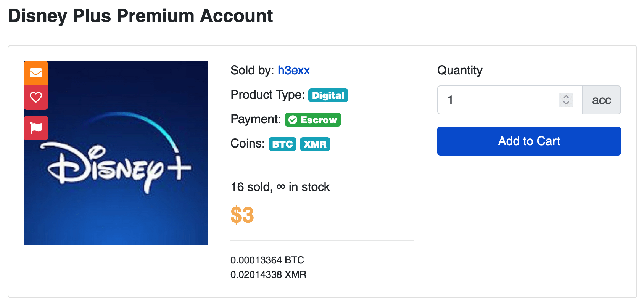
Task: Click the Digital product type badge
Action: [x=328, y=95]
